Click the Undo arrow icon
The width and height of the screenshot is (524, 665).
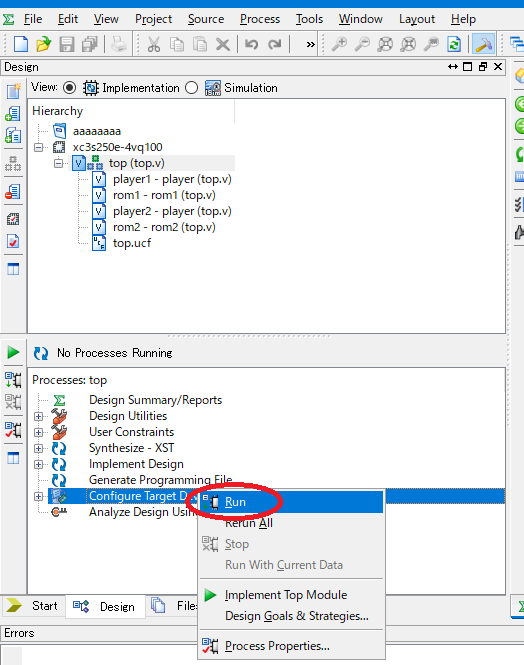(251, 44)
